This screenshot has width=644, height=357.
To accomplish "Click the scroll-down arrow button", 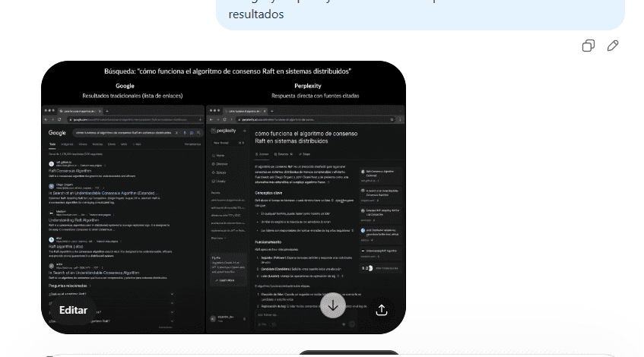I will coord(333,305).
